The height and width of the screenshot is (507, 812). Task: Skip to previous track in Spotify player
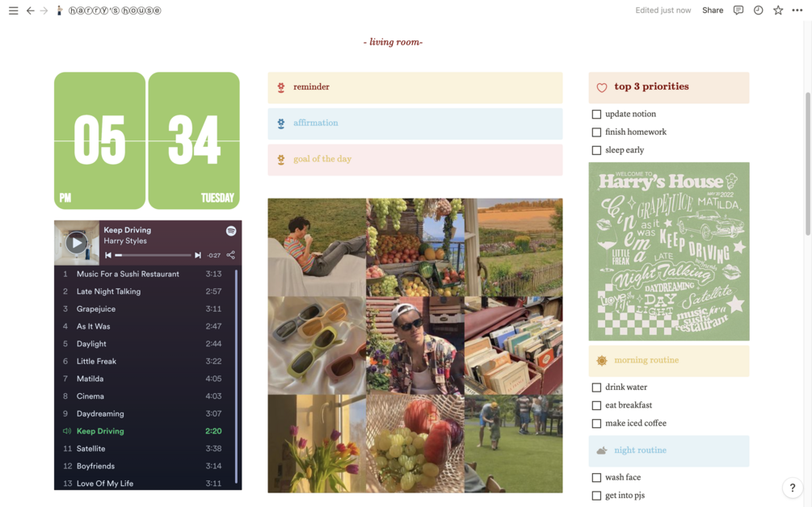click(x=108, y=255)
